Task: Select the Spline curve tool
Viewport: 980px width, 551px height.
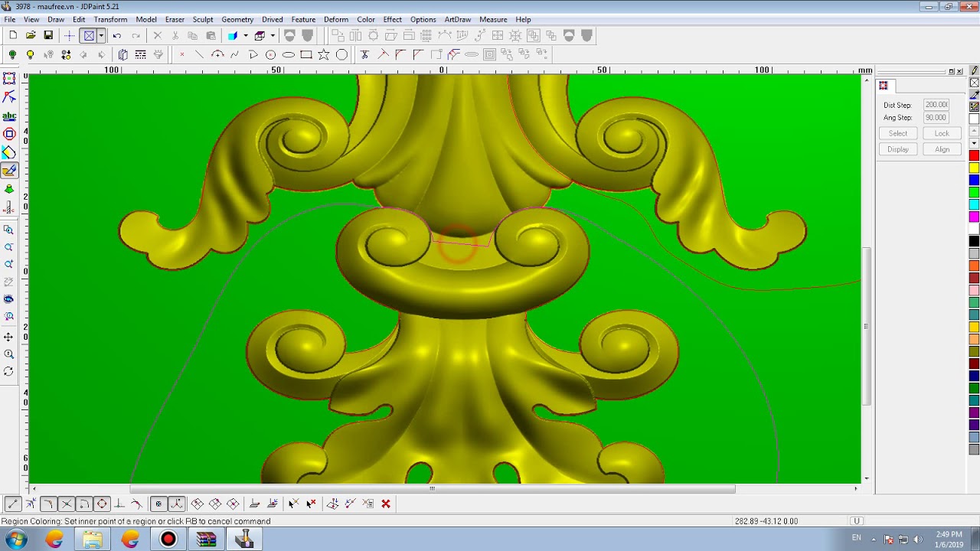Action: point(234,54)
